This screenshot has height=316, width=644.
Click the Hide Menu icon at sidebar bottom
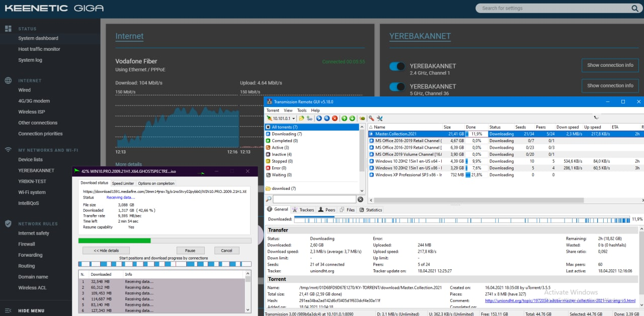pyautogui.click(x=8, y=310)
